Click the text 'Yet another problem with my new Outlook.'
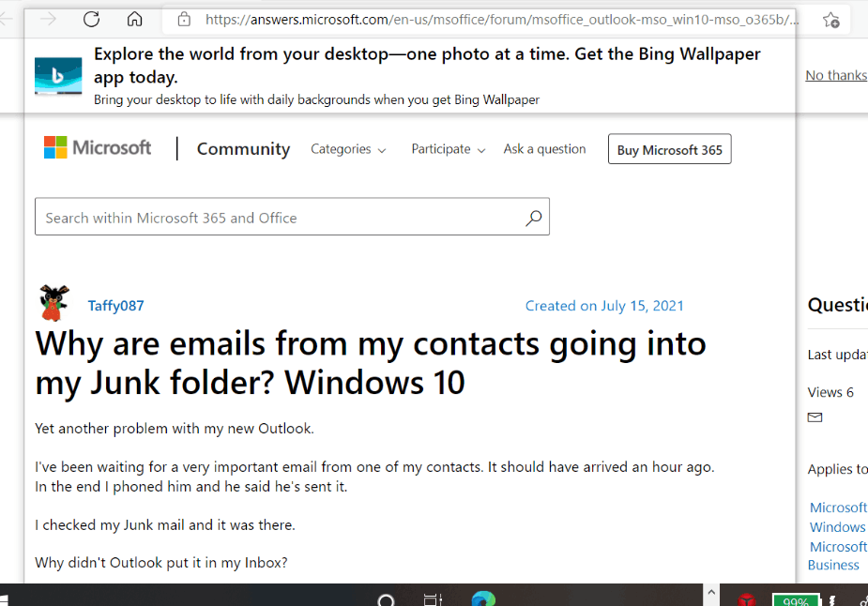The width and height of the screenshot is (868, 606). [175, 429]
